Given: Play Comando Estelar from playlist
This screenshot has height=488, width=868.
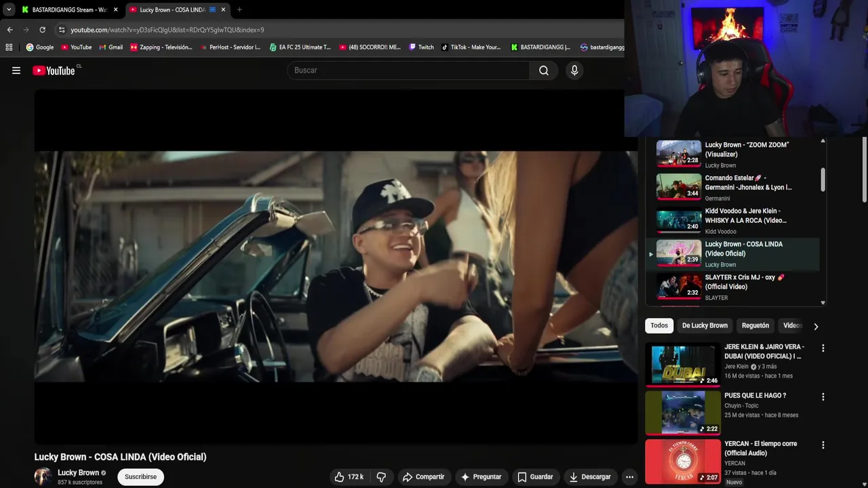Looking at the screenshot, I should 732,188.
